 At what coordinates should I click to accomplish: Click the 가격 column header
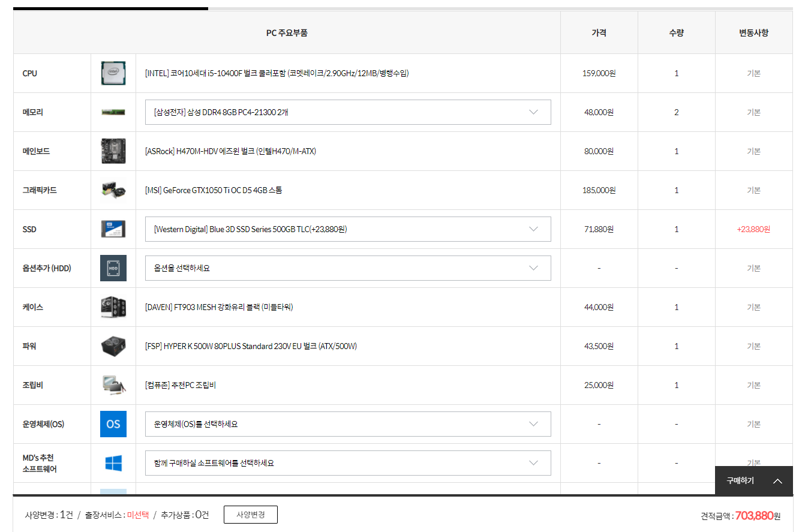click(x=599, y=33)
